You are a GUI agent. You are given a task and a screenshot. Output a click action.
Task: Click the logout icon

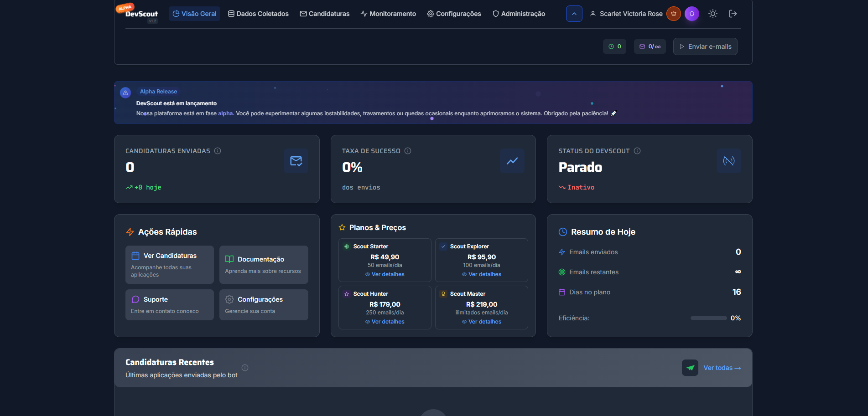(x=733, y=14)
